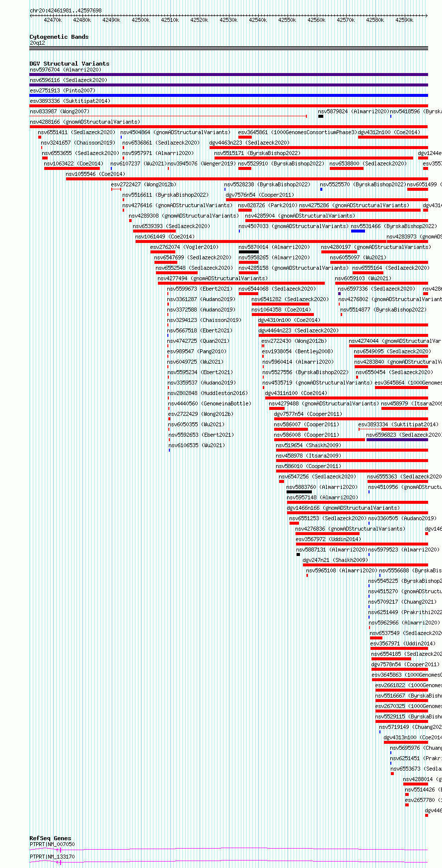Open the esv989547 (Pang2010) label
The image size is (442, 868).
pyautogui.click(x=197, y=351)
